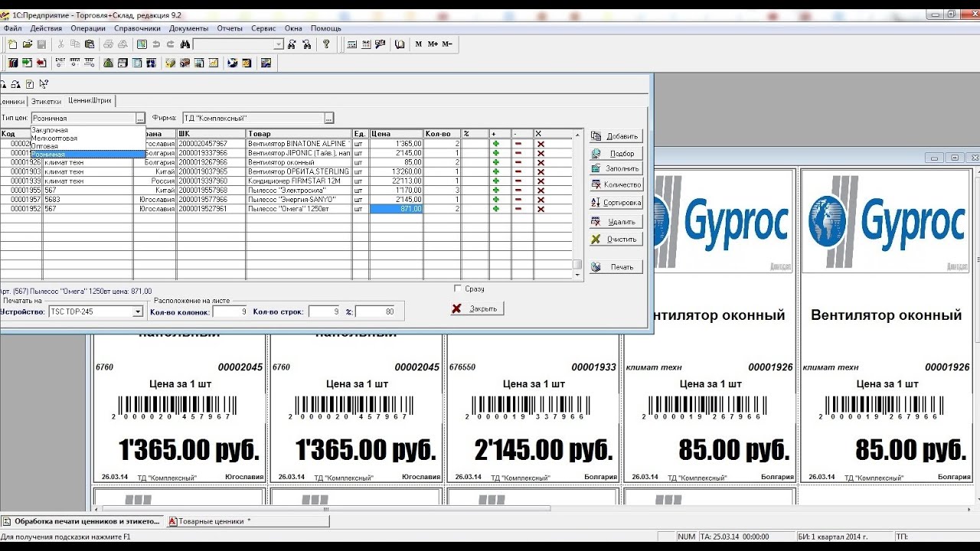Expand the toolbar search combo box arrow
This screenshot has height=551, width=980.
click(x=279, y=44)
